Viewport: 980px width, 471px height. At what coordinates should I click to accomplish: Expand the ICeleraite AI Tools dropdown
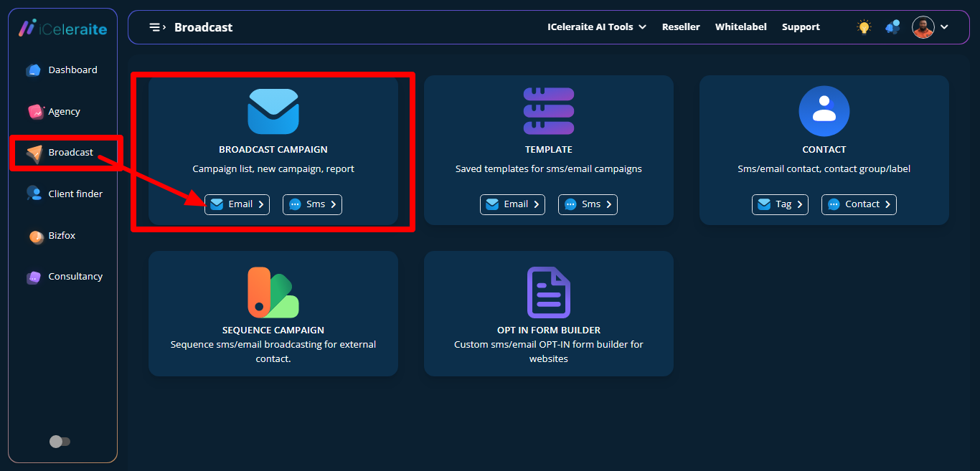coord(596,27)
